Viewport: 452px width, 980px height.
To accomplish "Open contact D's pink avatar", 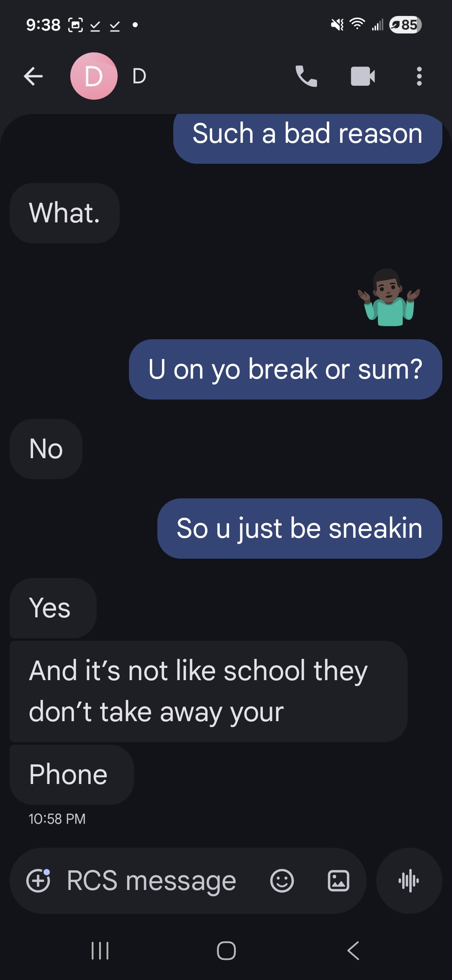I will pyautogui.click(x=94, y=76).
